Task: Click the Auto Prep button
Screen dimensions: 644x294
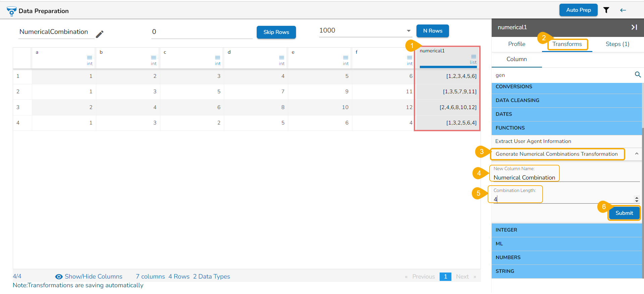Action: [x=579, y=10]
